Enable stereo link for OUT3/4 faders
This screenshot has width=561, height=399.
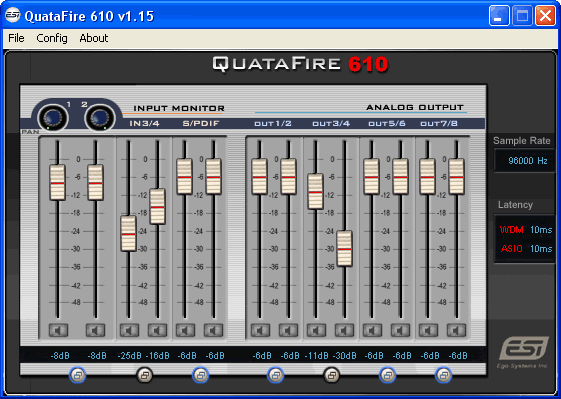pyautogui.click(x=331, y=375)
